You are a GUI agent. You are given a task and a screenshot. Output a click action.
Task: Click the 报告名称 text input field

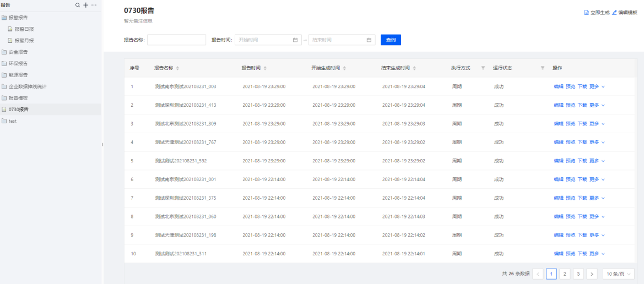176,40
